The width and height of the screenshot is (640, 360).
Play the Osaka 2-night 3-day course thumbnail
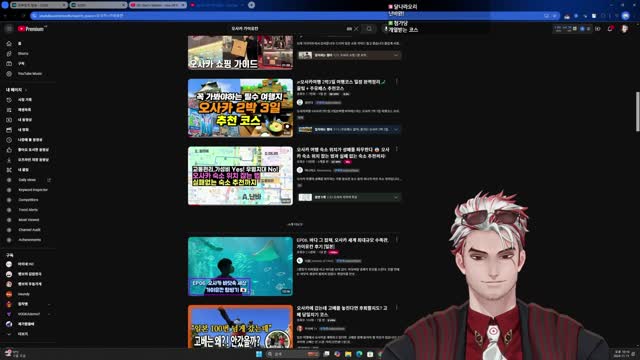point(240,108)
